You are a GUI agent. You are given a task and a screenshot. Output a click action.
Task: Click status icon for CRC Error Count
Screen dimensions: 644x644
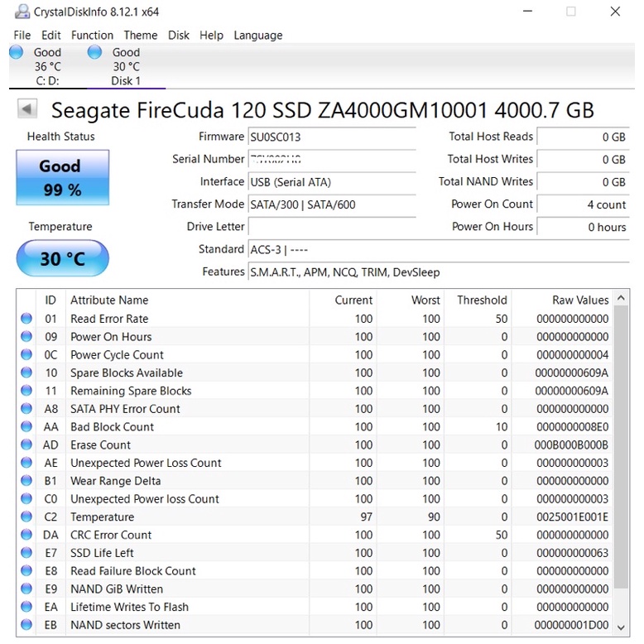tap(26, 535)
